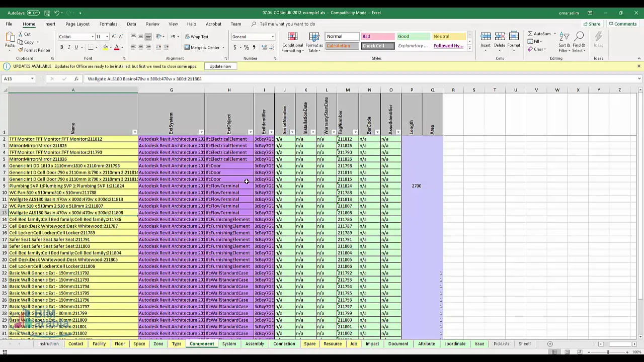Click the Update now button
Viewport: 644px width, 362px height.
click(220, 66)
